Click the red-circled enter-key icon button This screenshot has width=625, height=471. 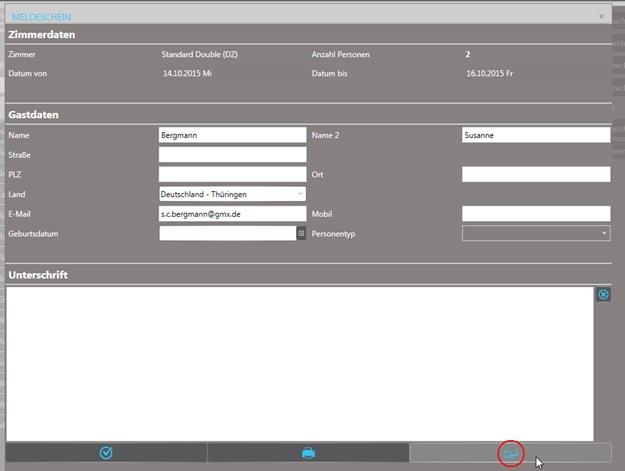(x=511, y=453)
